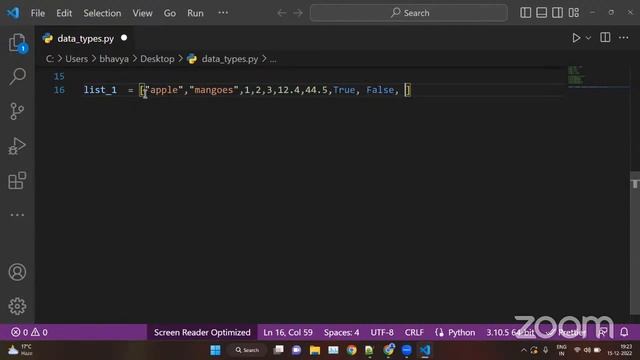Change end of line sequence CRLF

(414, 332)
